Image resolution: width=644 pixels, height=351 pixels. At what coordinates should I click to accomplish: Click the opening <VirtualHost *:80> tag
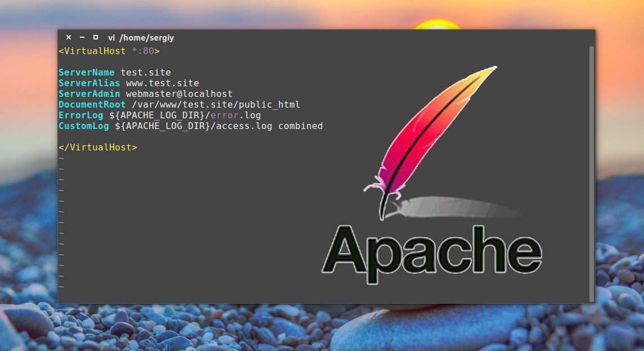coord(109,51)
